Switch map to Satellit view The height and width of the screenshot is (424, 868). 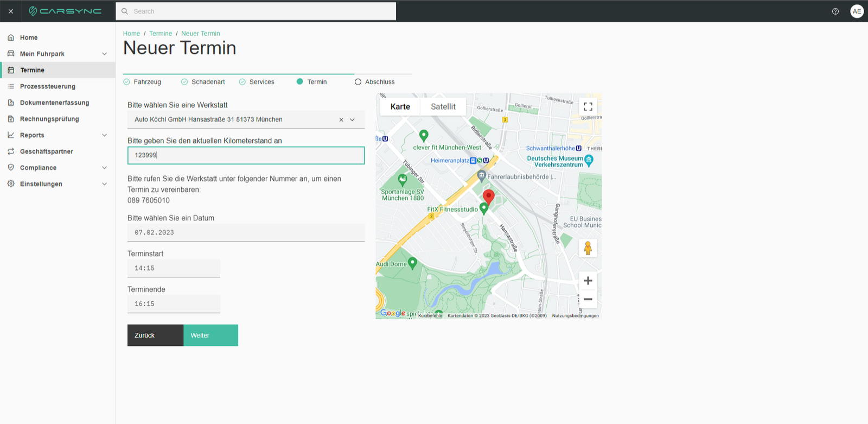pyautogui.click(x=443, y=107)
